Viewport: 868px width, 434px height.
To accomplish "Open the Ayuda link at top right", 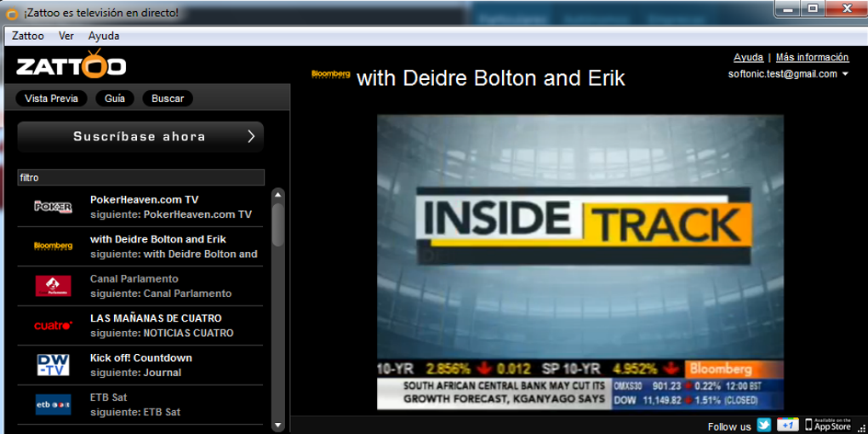I will pyautogui.click(x=748, y=57).
